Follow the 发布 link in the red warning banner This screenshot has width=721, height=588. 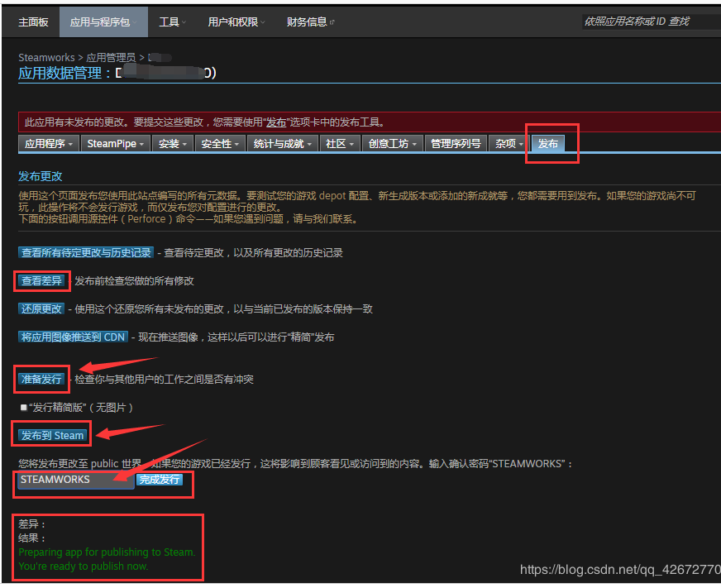pos(276,122)
